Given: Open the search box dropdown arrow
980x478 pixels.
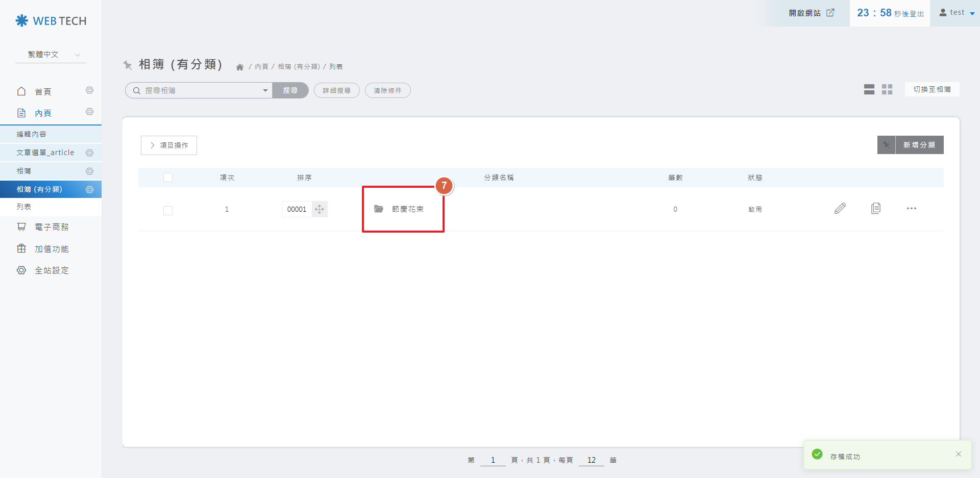Looking at the screenshot, I should point(265,91).
